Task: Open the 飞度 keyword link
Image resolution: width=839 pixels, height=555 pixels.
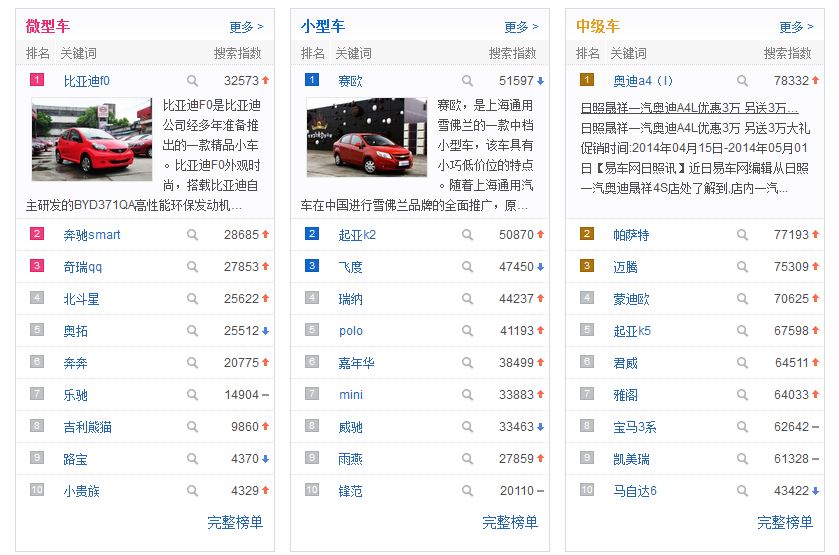Action: (350, 267)
